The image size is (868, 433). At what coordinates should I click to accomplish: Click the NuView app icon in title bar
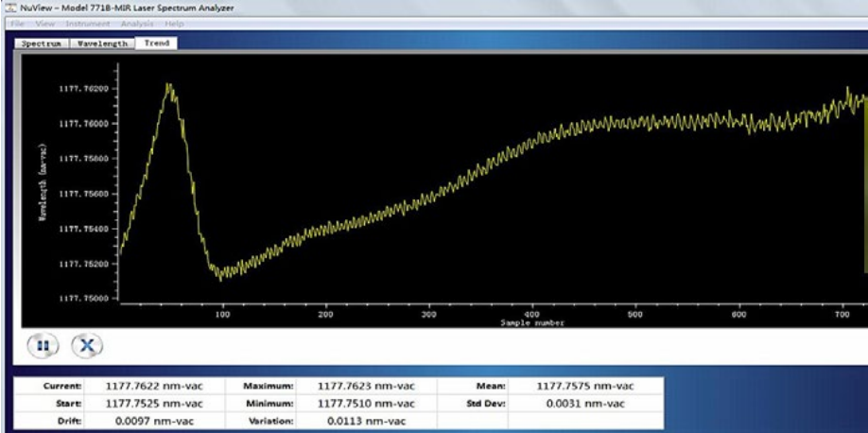pyautogui.click(x=8, y=8)
